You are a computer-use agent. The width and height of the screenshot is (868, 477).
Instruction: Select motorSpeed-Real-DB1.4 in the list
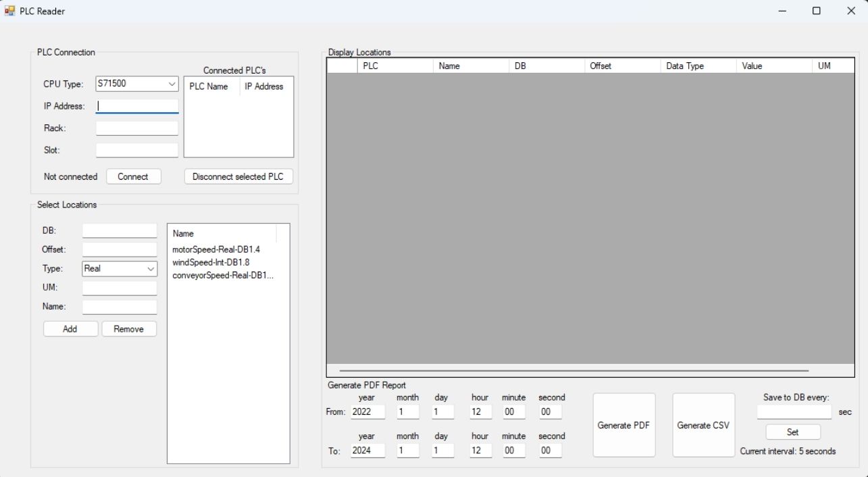216,249
